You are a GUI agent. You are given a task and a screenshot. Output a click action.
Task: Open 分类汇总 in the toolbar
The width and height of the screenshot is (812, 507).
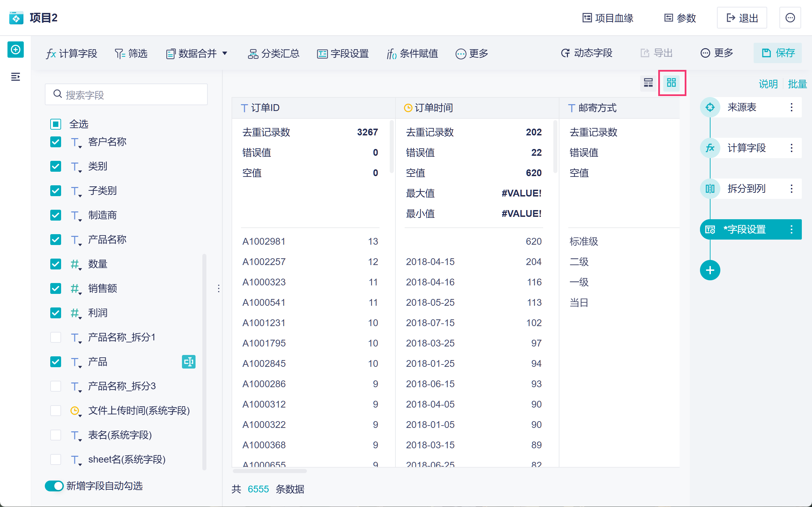click(x=274, y=54)
